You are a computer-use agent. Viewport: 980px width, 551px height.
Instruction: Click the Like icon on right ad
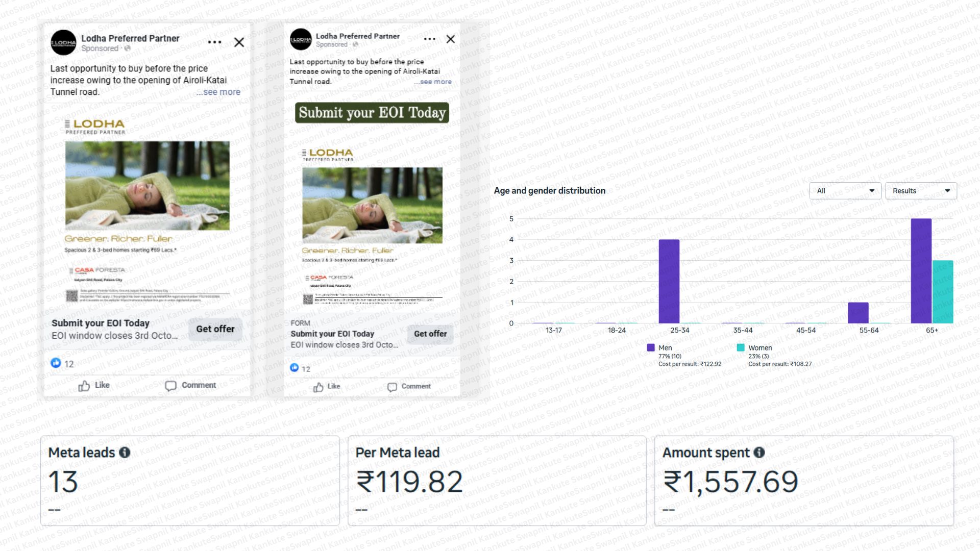(x=318, y=387)
